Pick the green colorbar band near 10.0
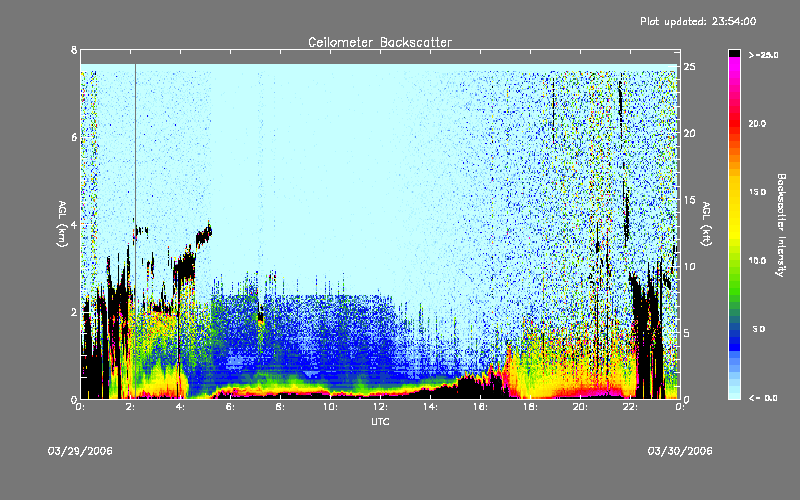The image size is (800, 500). [735, 262]
